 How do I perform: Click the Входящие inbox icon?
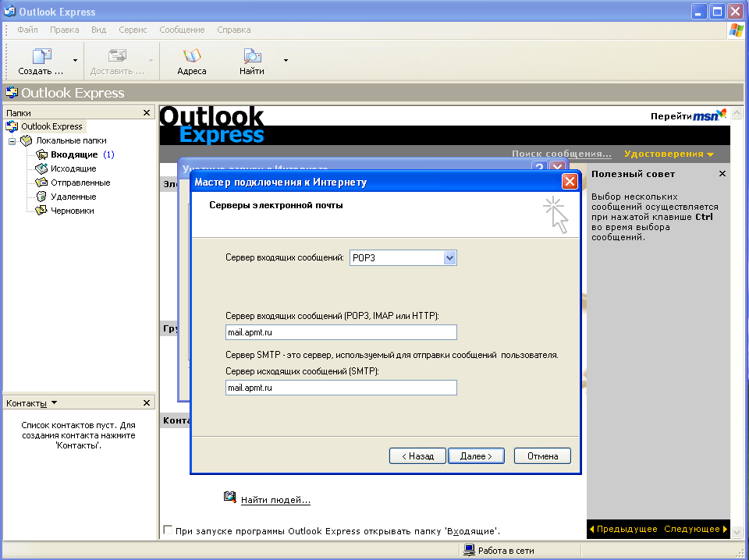(x=41, y=154)
